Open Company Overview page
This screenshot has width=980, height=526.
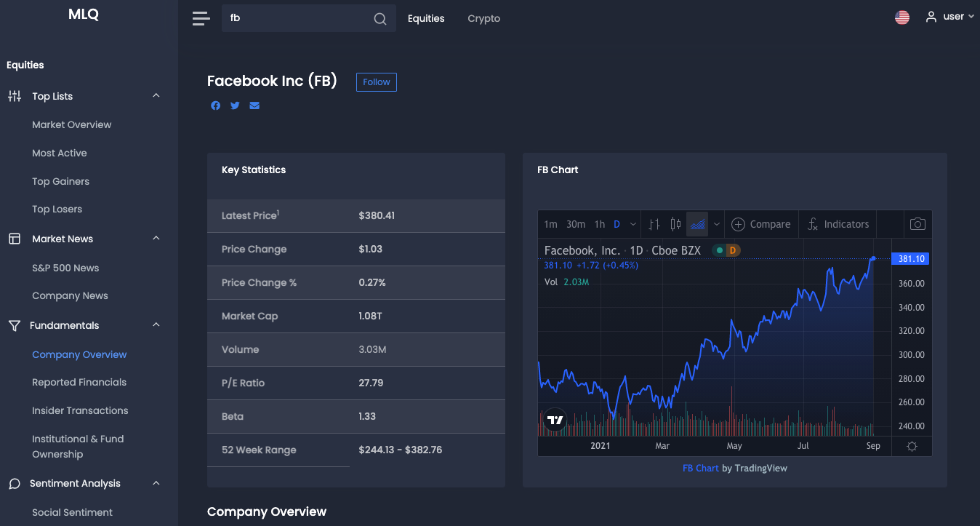click(x=79, y=355)
